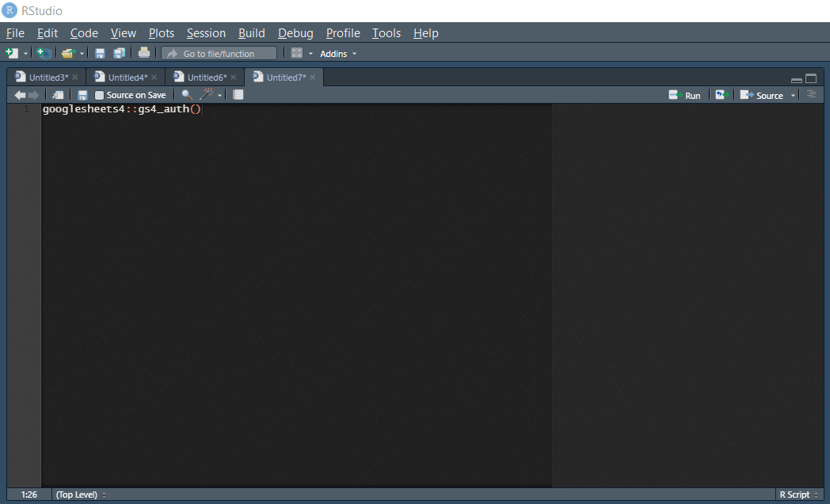Change file type via R Script selector
The height and width of the screenshot is (504, 830).
click(799, 495)
